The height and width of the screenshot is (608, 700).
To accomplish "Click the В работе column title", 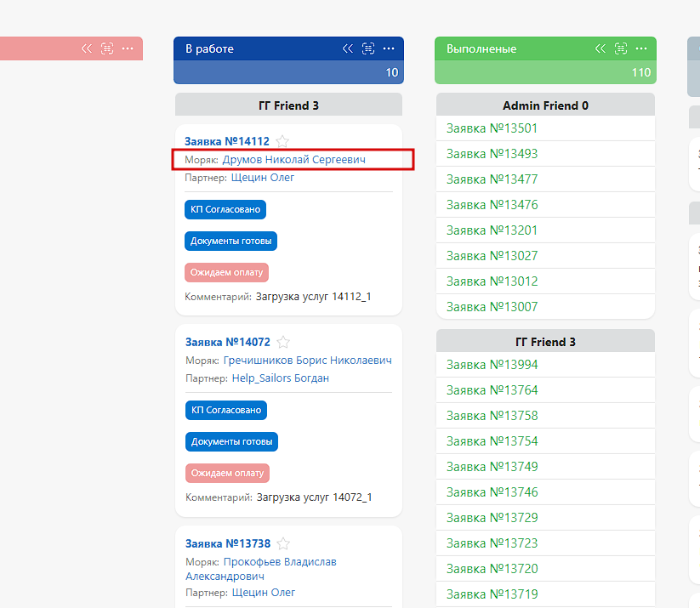I will [209, 48].
